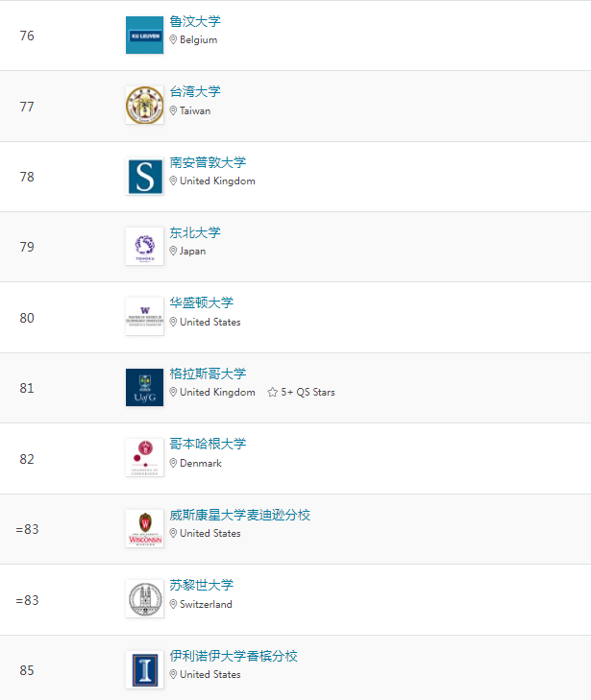This screenshot has width=591, height=700.
Task: Open the 鲁汶大学 link
Action: coord(195,21)
